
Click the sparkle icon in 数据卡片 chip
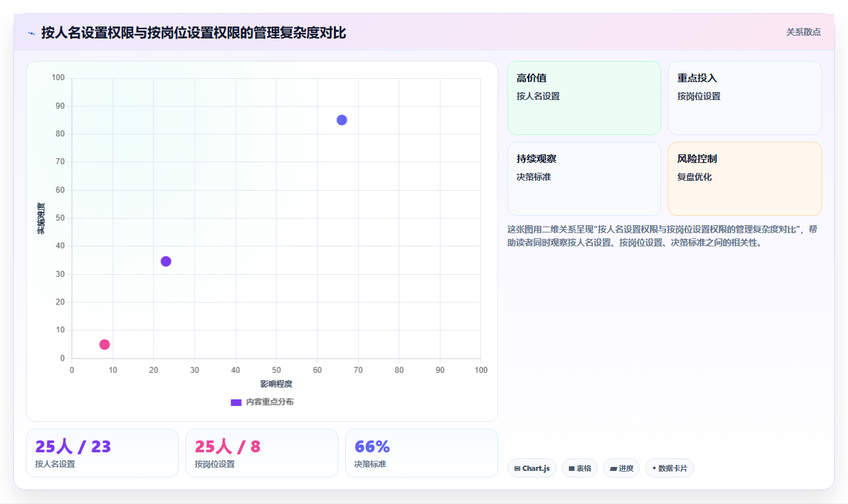654,468
